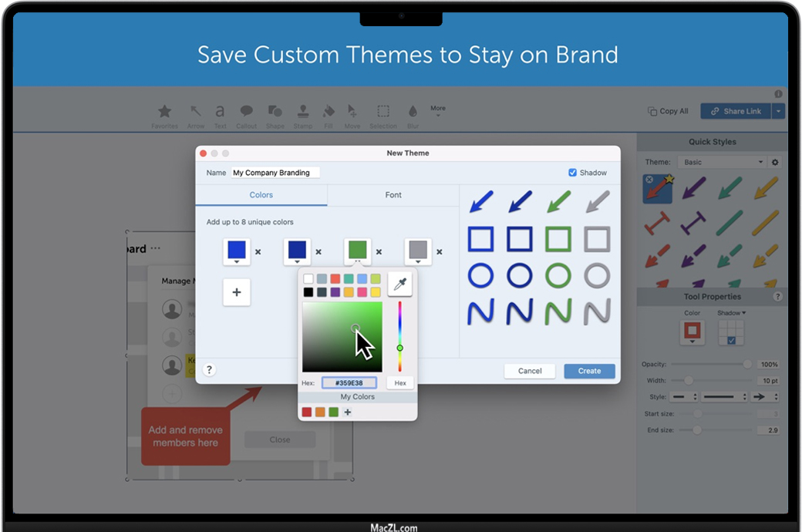Select the Arrow tool in toolbar
The height and width of the screenshot is (532, 802).
coord(196,115)
